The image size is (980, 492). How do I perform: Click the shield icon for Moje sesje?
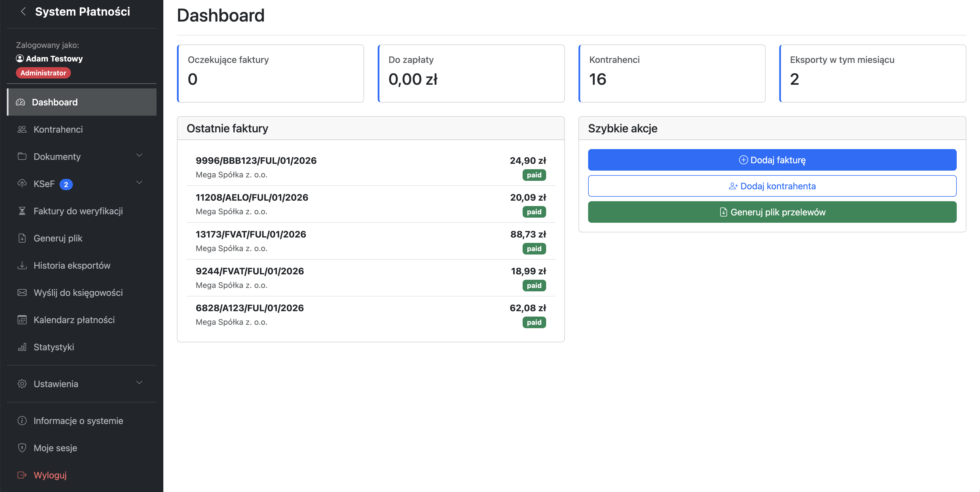22,448
